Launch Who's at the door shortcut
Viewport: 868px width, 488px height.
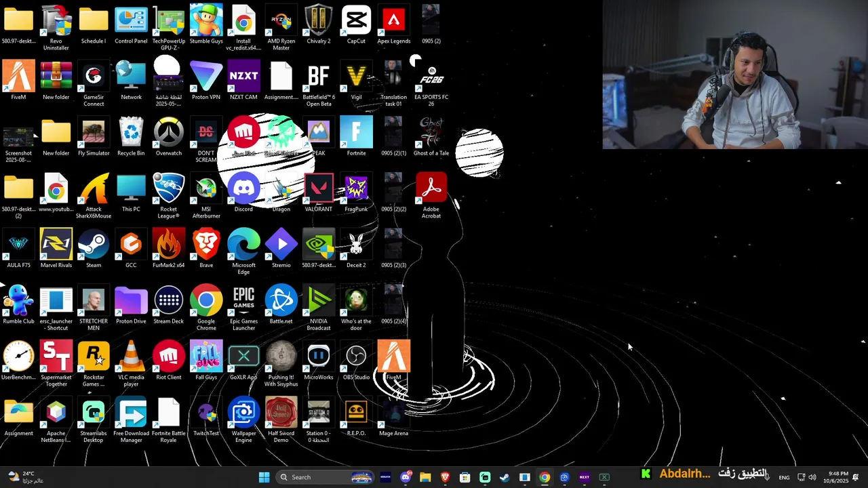point(356,308)
